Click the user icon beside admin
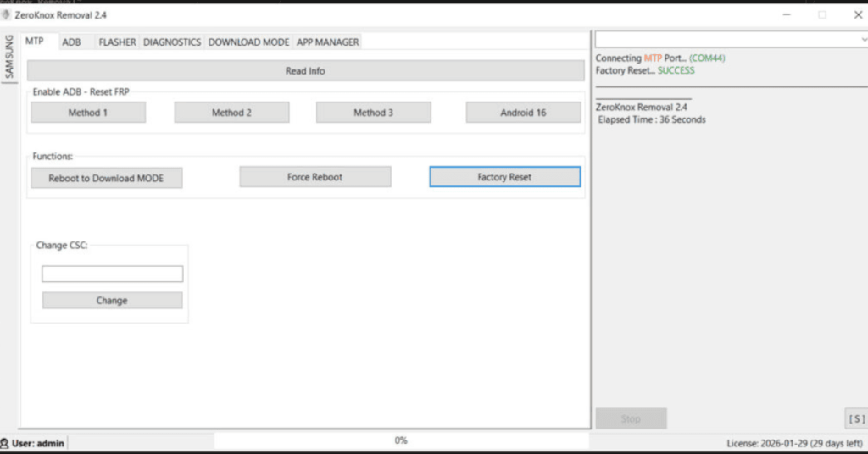The image size is (868, 454). click(5, 443)
